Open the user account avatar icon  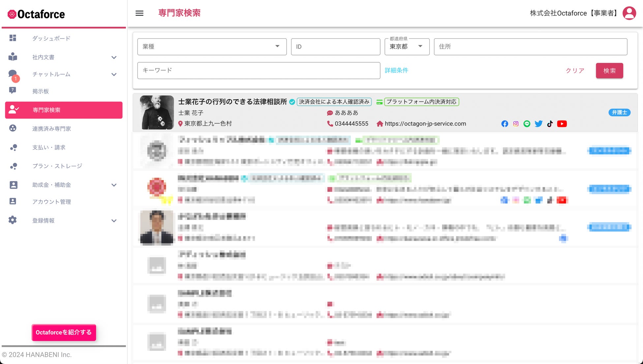pos(629,13)
